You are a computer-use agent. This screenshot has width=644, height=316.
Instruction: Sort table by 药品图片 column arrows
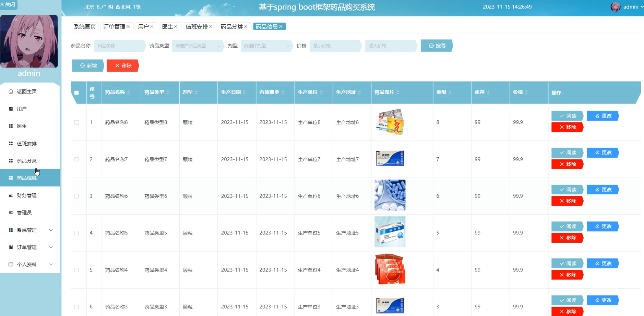(x=398, y=93)
